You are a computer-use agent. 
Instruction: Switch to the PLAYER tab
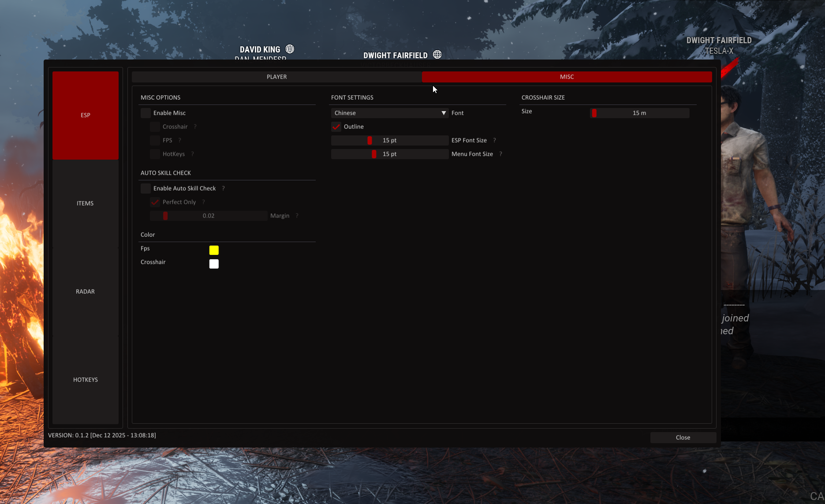coord(276,77)
